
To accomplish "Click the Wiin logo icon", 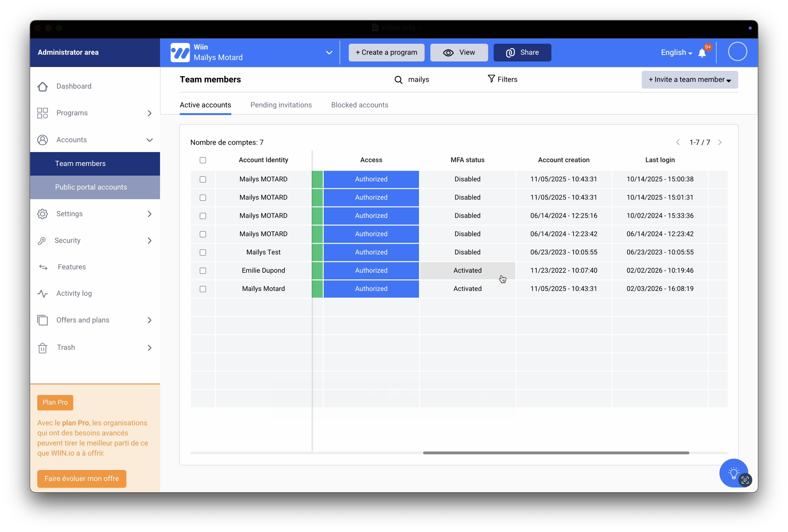I will tap(180, 53).
